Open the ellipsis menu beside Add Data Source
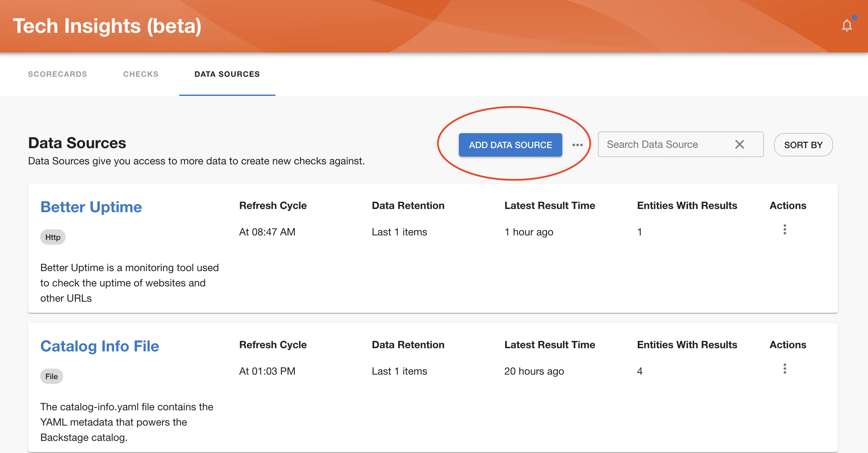The height and width of the screenshot is (453, 868). 578,145
